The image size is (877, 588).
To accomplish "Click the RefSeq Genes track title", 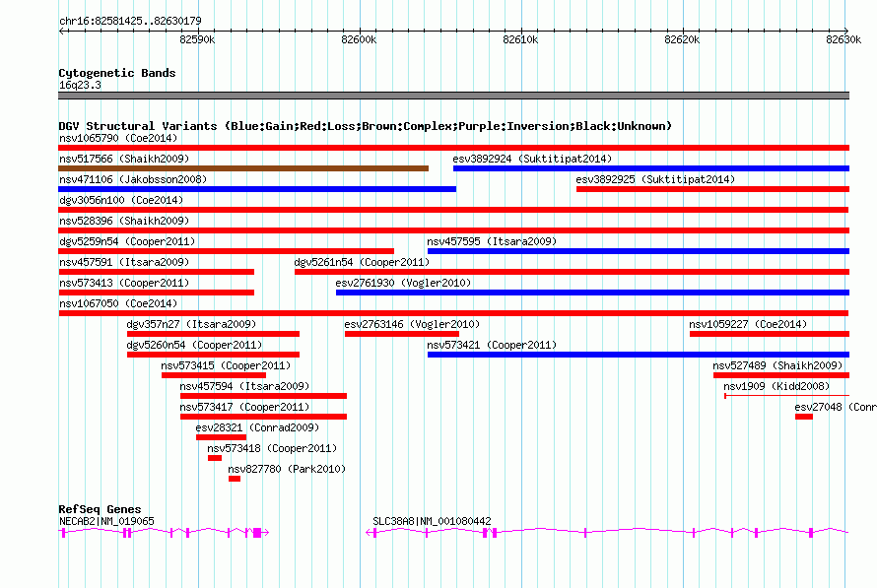I will tap(100, 509).
